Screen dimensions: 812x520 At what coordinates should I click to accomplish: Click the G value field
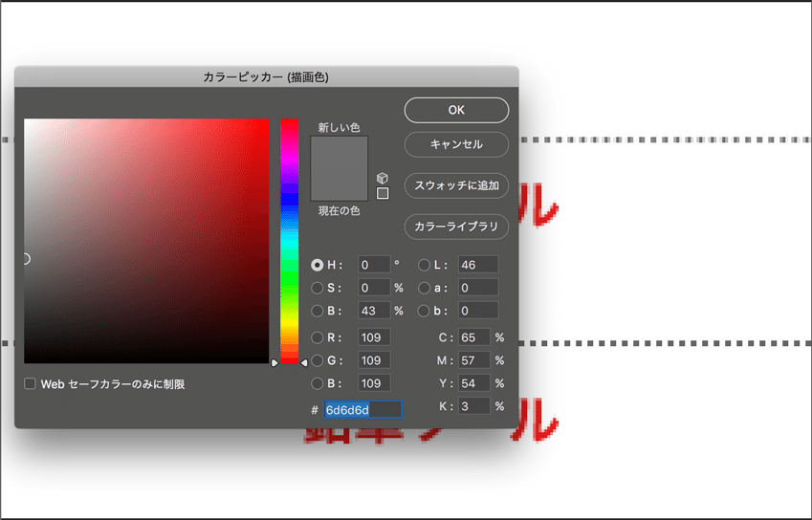point(374,360)
